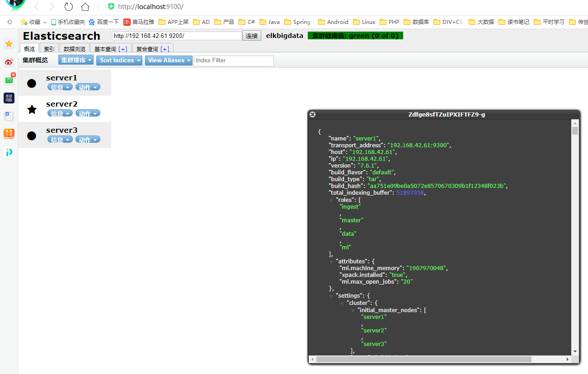588x374 pixels.
Task: Click the browser address bar URL
Action: (151, 7)
